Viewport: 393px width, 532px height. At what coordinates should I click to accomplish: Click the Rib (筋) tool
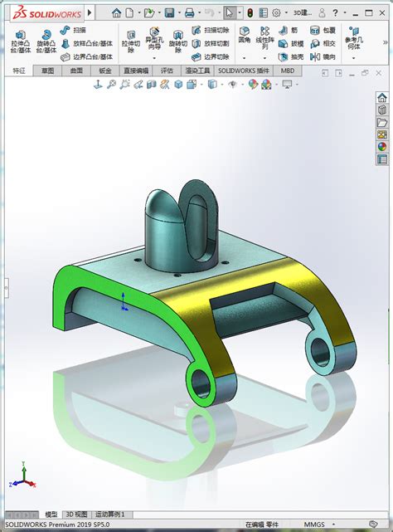tap(289, 30)
